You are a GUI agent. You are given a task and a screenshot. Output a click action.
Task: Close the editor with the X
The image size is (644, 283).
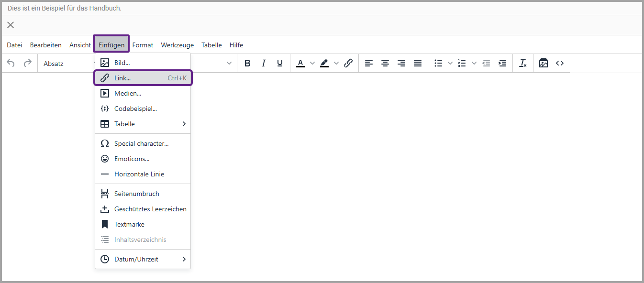[11, 25]
